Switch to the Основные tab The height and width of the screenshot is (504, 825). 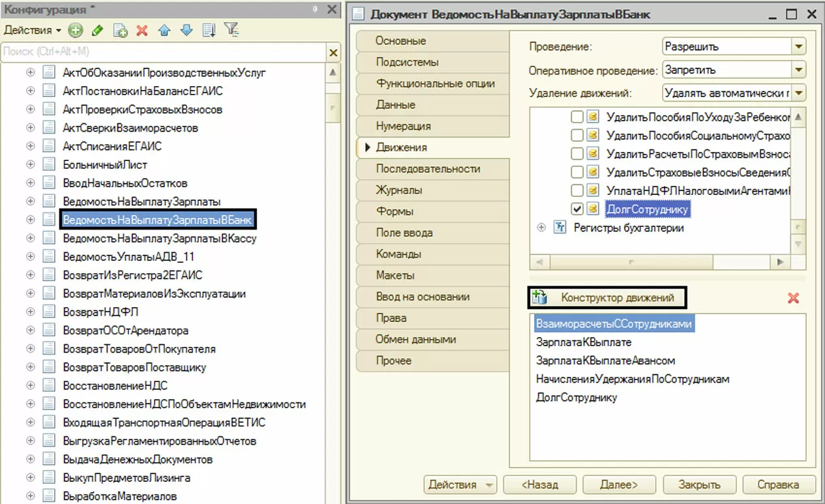click(x=432, y=41)
